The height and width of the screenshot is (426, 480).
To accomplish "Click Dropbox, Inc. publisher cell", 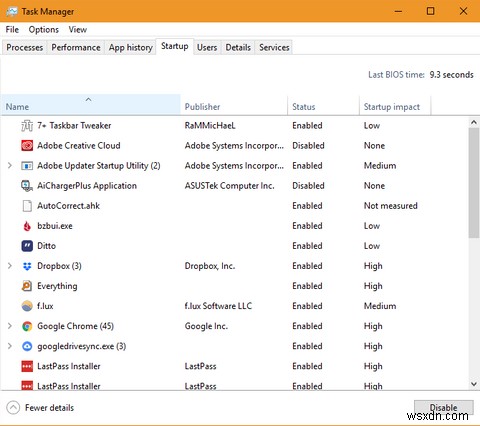I will tap(210, 266).
